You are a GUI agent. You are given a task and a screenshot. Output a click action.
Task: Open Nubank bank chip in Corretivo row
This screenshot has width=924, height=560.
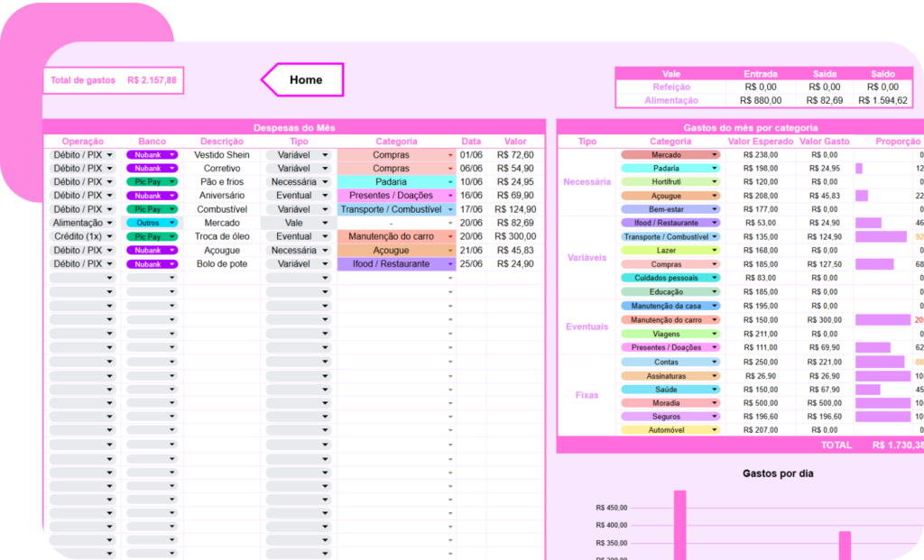(x=152, y=169)
